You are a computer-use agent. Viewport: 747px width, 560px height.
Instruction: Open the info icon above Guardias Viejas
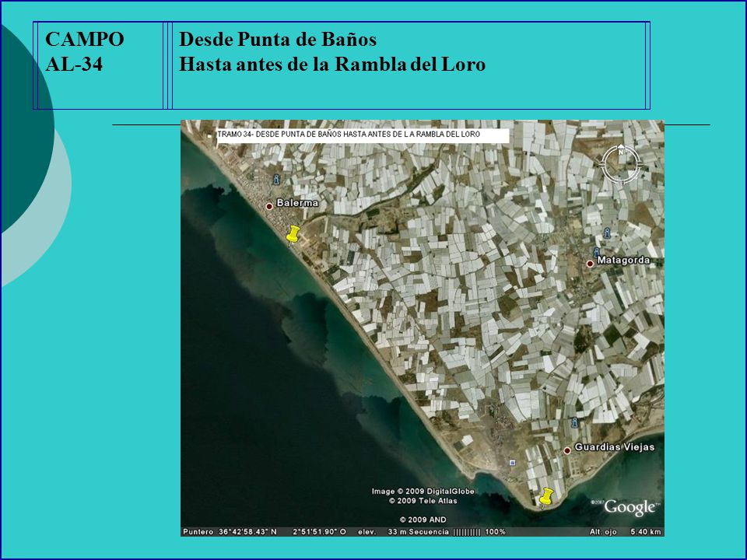575,422
